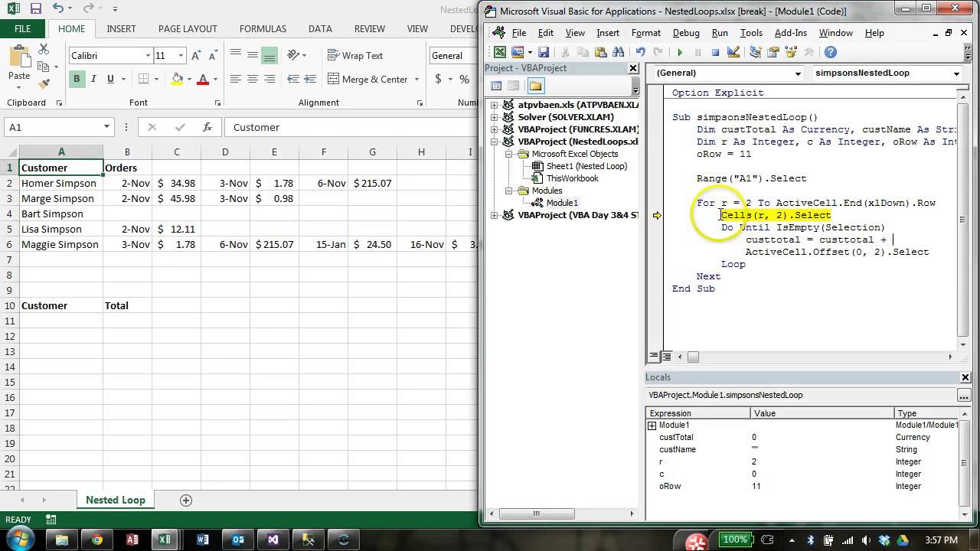This screenshot has width=980, height=551.
Task: Open the font size dropdown
Action: click(x=181, y=56)
